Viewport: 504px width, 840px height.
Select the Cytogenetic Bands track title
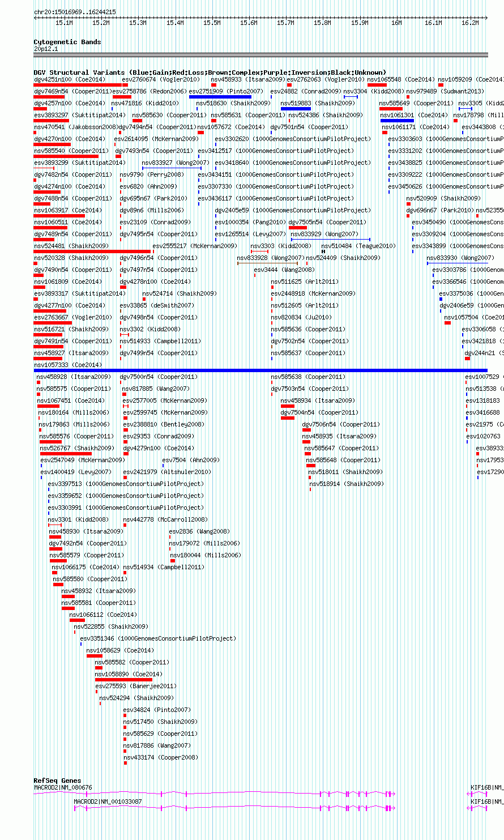coord(67,42)
